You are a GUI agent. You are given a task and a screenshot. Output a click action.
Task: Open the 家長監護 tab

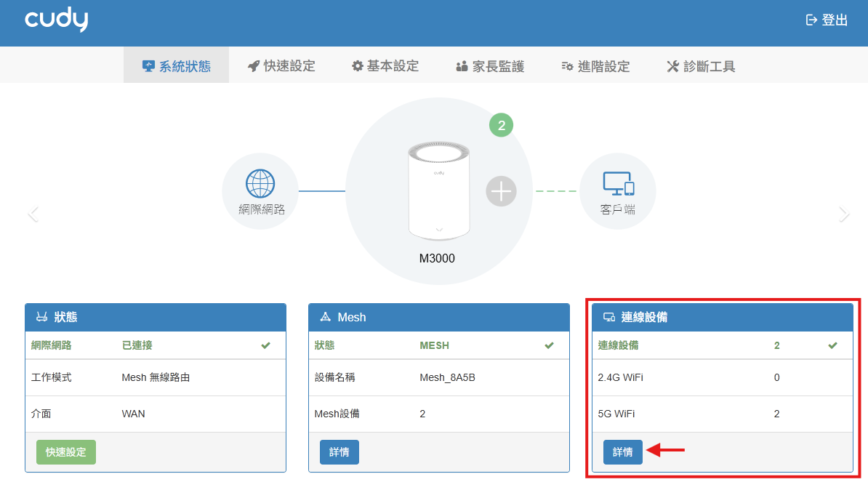[x=490, y=66]
